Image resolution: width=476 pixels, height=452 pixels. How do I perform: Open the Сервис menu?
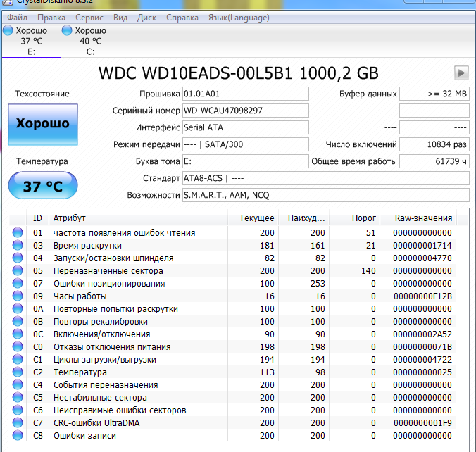click(x=89, y=18)
